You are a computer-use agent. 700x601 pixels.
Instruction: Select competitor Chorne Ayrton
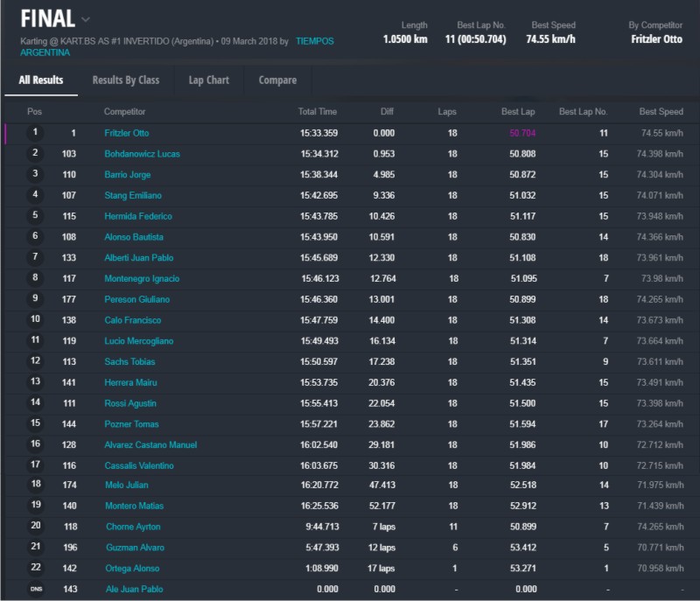132,527
